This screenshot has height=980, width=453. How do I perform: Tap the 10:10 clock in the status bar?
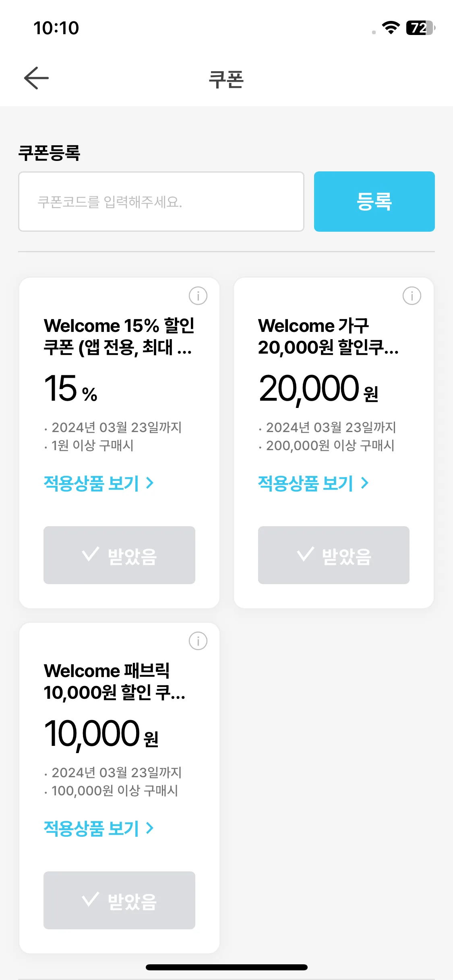pyautogui.click(x=56, y=28)
